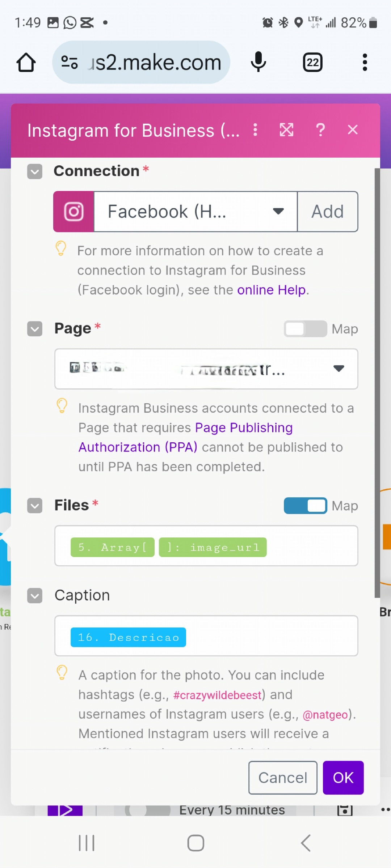Tap the lightbulb hint icon under Page
This screenshot has height=868, width=391.
coord(62,406)
